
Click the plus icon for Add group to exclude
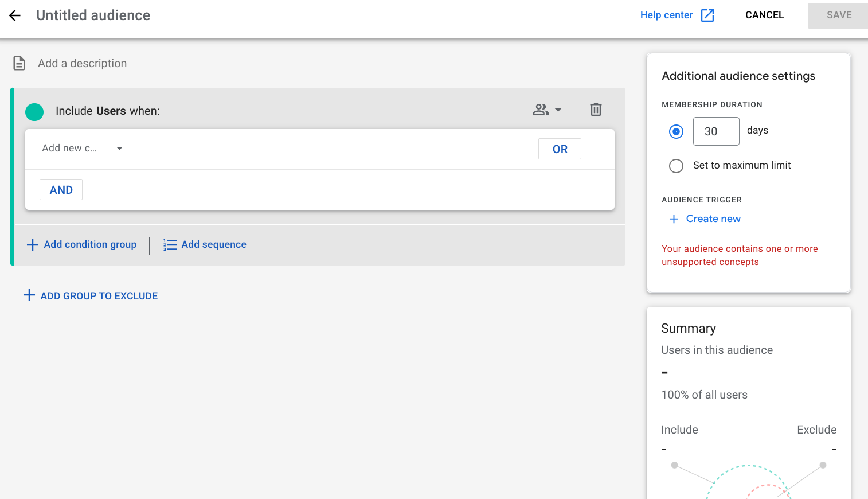29,295
